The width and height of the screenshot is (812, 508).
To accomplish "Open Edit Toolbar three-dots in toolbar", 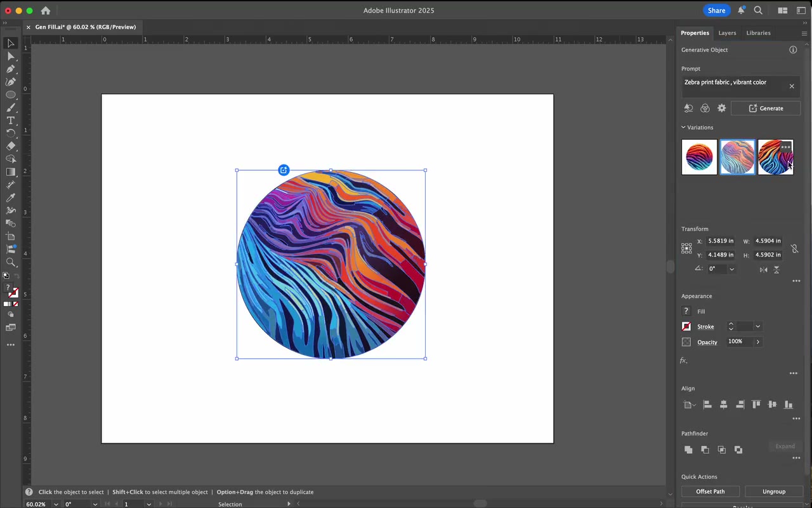I will point(11,345).
